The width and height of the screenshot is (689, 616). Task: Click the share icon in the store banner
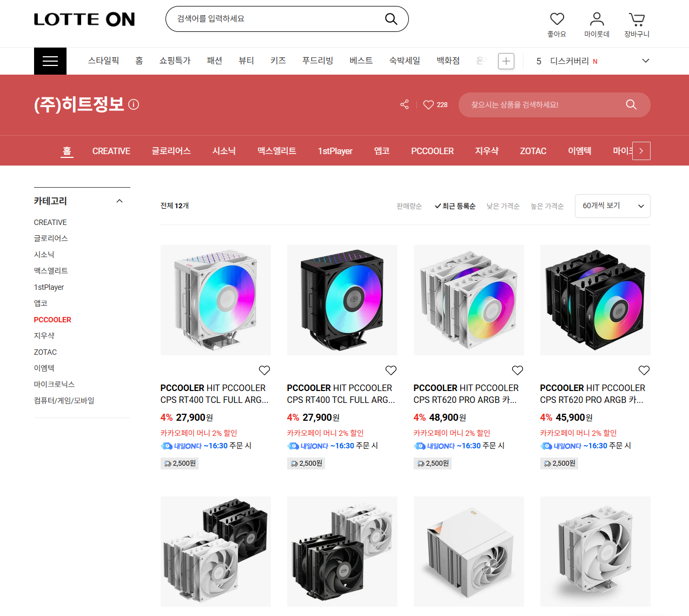click(x=405, y=104)
